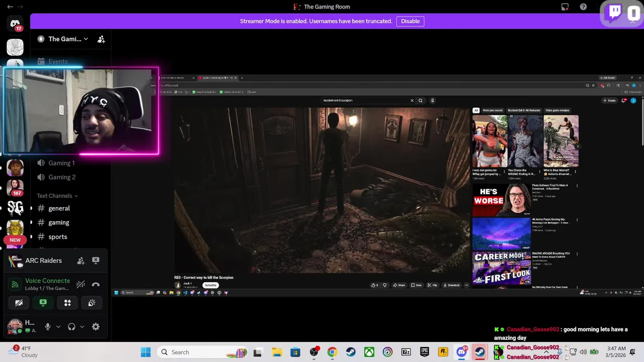Subscribe to the video's channel

210,285
